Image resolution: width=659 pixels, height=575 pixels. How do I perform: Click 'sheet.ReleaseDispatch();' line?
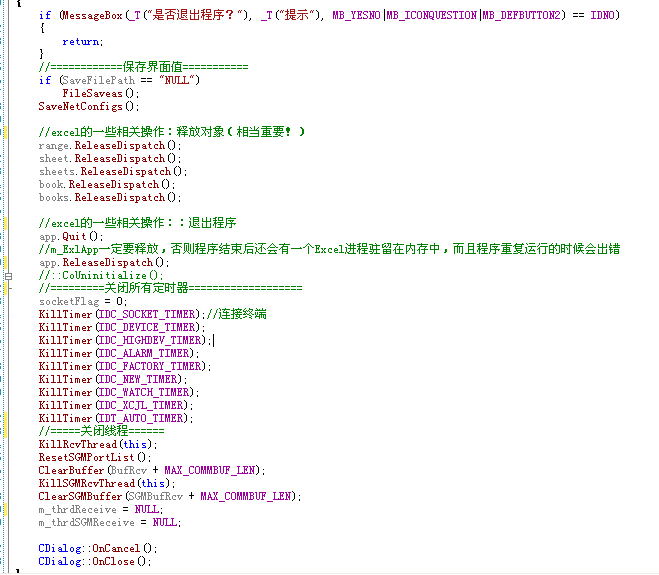pyautogui.click(x=110, y=158)
